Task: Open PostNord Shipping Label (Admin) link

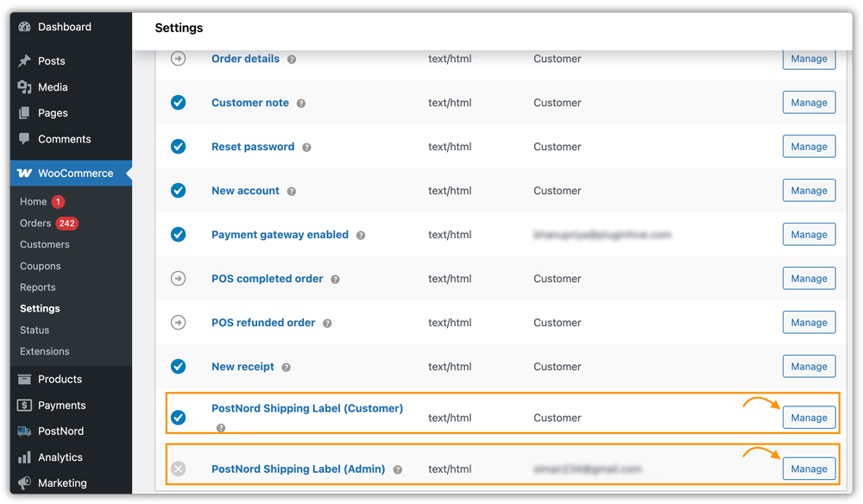Action: pyautogui.click(x=299, y=469)
